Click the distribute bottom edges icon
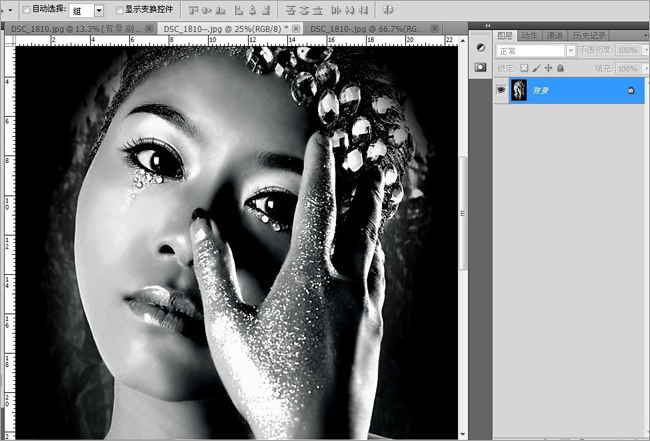The height and width of the screenshot is (441, 650). point(318,10)
